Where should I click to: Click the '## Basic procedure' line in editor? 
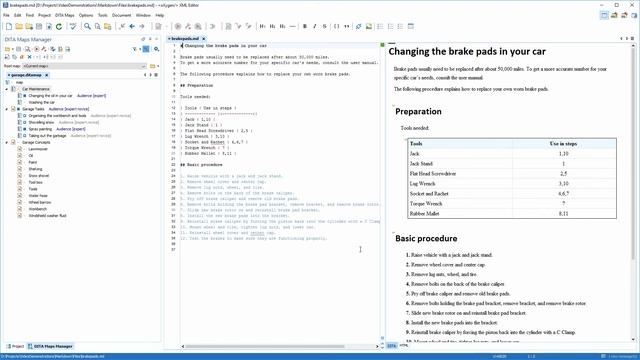pos(201,165)
